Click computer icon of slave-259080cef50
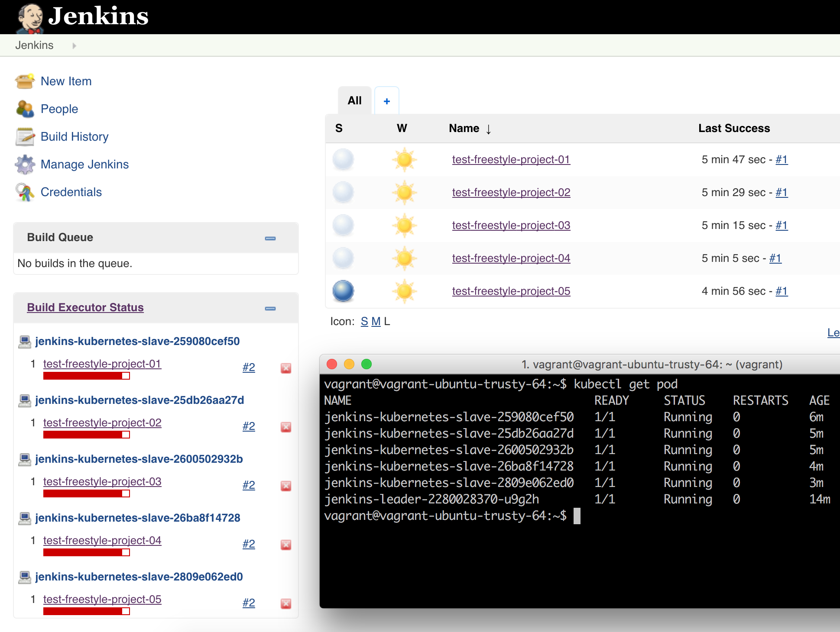 25,342
